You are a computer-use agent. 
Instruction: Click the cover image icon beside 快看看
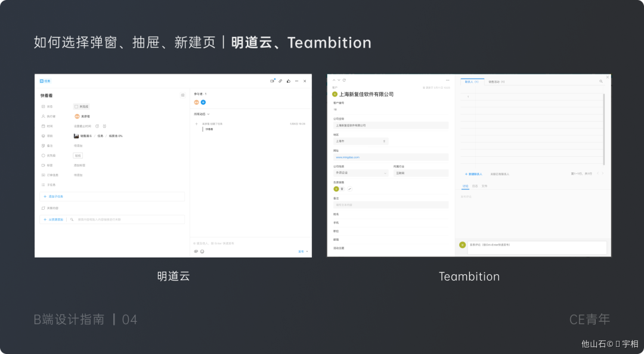(183, 95)
